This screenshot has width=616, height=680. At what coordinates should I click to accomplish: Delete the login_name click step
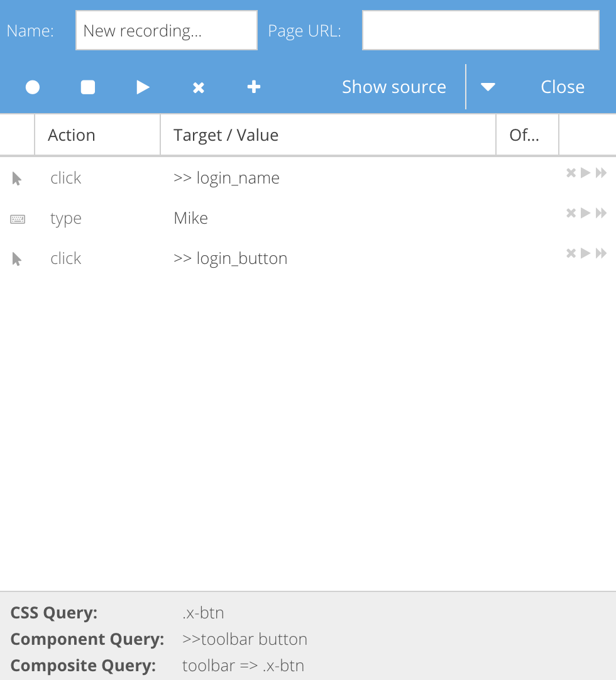[571, 173]
